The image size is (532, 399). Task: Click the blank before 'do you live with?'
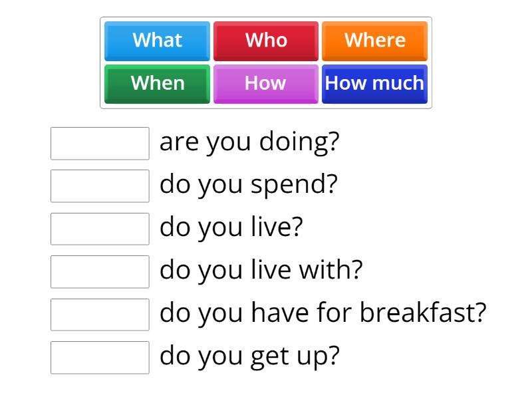click(x=99, y=272)
